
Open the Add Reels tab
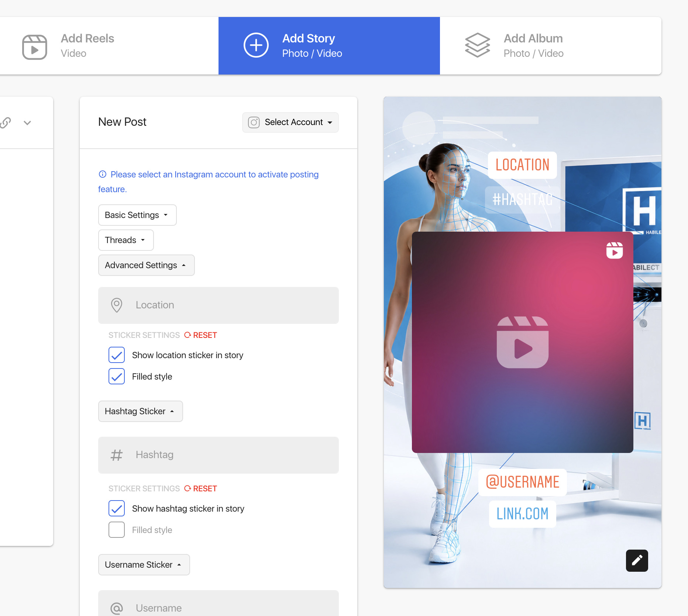tap(109, 46)
